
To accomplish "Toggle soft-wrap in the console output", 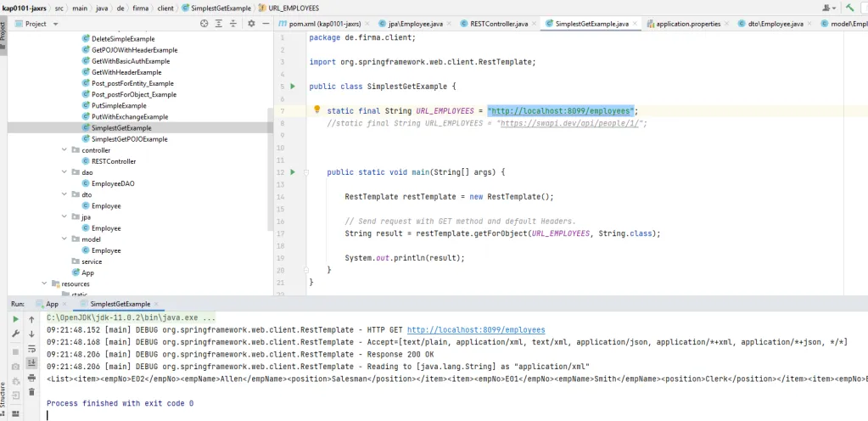I will point(31,349).
